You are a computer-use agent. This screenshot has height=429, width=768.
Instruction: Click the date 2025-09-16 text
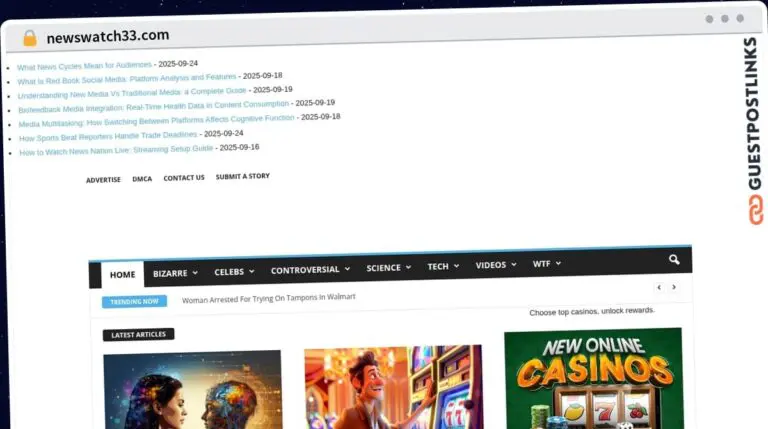pos(239,147)
